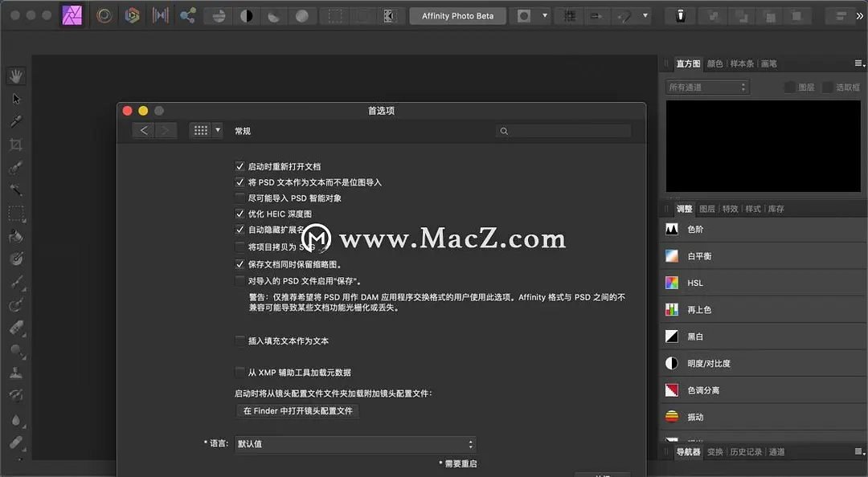
Task: Select the Undo Brush tool
Action: point(16,396)
